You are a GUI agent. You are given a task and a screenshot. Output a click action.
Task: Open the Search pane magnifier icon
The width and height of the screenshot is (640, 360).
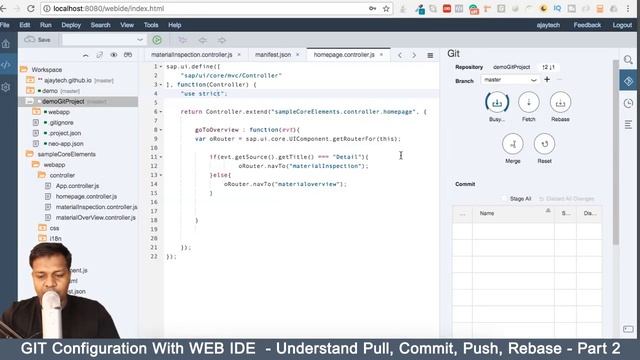628,60
